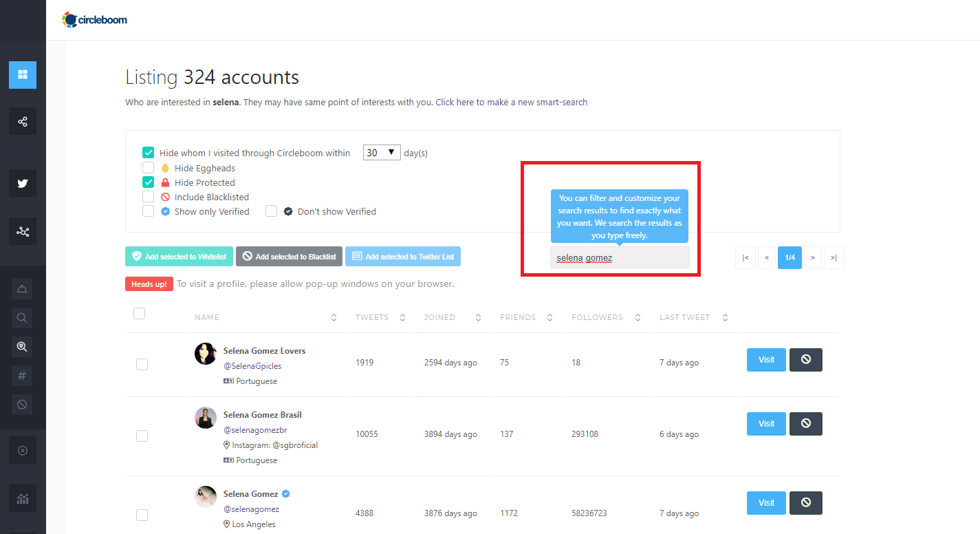Screen dimensions: 980x534
Task: Open Selena Gomez Brasil avatar thumbnail
Action: click(206, 418)
